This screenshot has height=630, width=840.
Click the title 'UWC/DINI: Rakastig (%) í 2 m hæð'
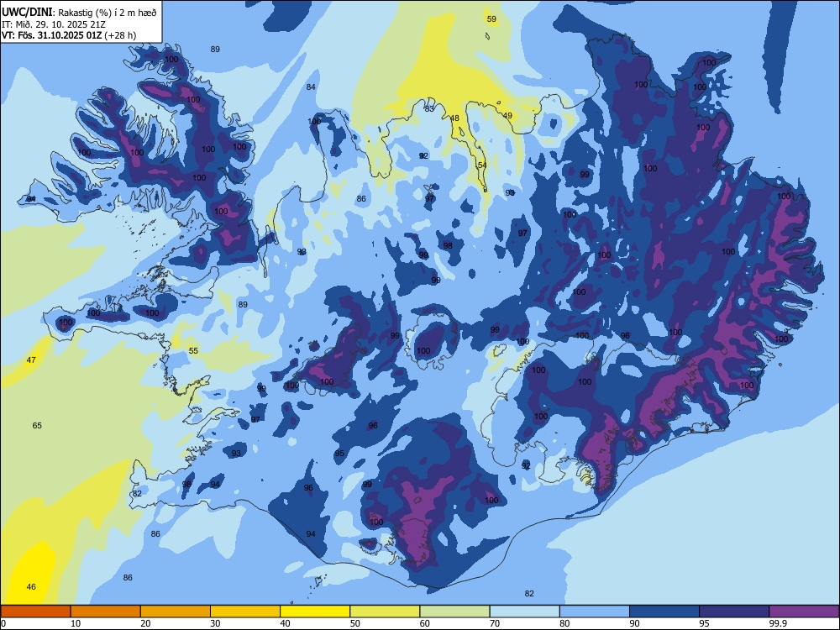click(79, 13)
